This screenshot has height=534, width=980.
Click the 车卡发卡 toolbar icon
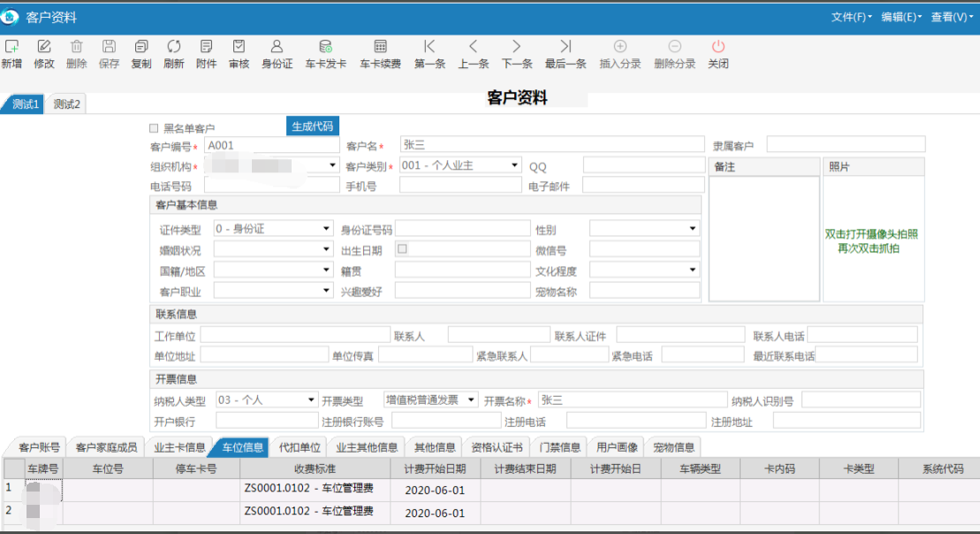pyautogui.click(x=325, y=47)
